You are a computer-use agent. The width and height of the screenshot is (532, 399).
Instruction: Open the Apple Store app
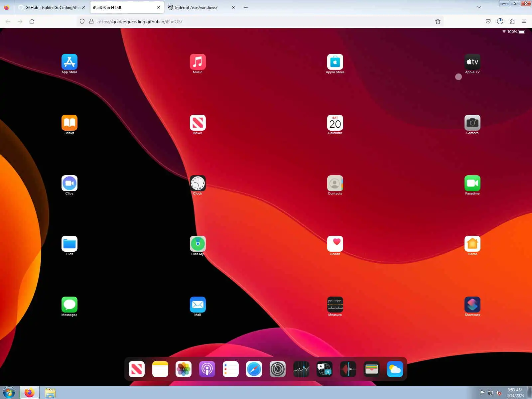pos(335,62)
